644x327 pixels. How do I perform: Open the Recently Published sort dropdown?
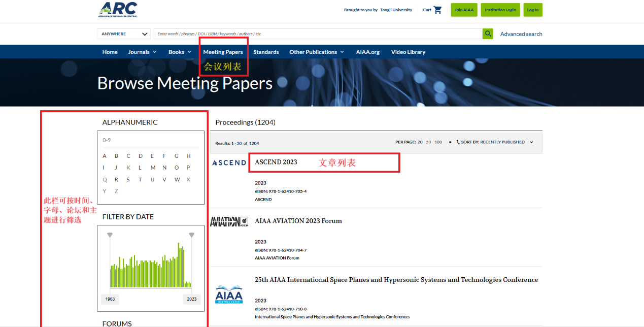click(x=507, y=142)
